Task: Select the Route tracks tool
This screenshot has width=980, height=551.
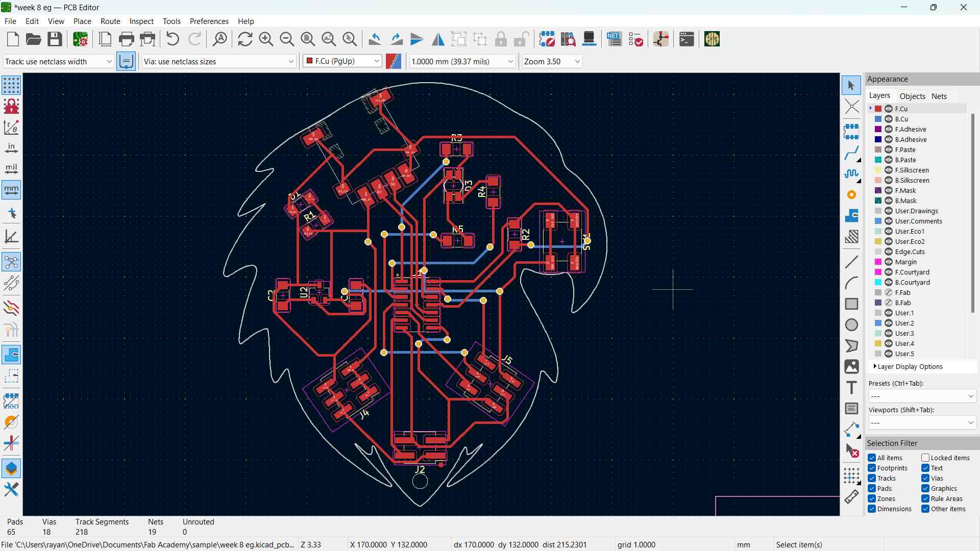Action: [851, 153]
